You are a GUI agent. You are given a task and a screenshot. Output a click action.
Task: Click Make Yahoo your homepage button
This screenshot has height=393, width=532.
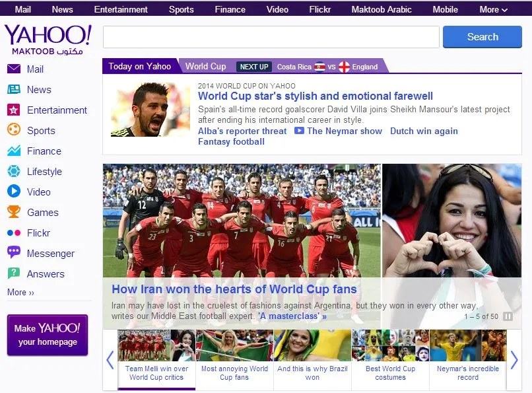(x=48, y=335)
